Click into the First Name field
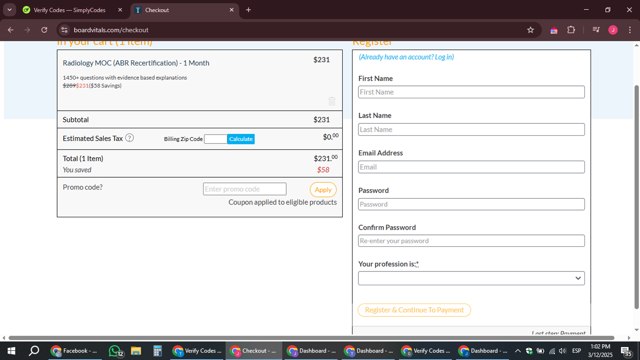This screenshot has width=640, height=360. pos(471,92)
